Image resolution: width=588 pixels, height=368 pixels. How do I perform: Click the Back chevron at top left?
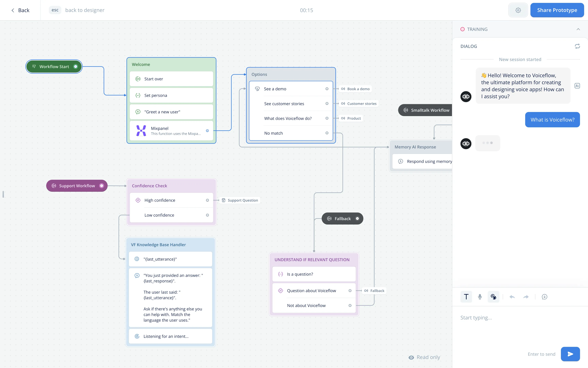coord(13,10)
